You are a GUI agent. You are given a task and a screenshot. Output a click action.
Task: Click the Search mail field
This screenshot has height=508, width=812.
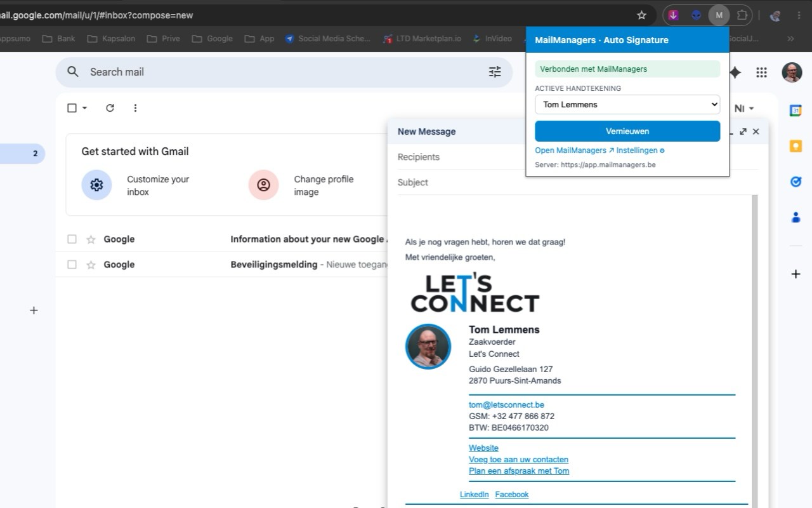pos(284,72)
